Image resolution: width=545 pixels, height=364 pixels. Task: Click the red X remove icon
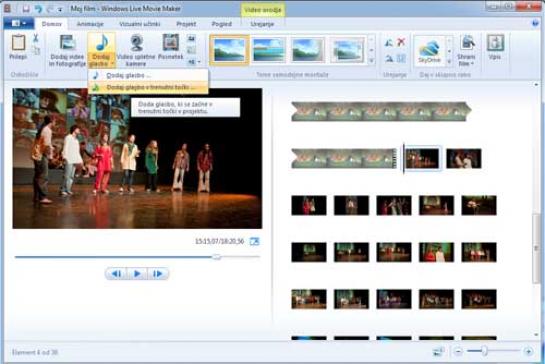point(401,42)
